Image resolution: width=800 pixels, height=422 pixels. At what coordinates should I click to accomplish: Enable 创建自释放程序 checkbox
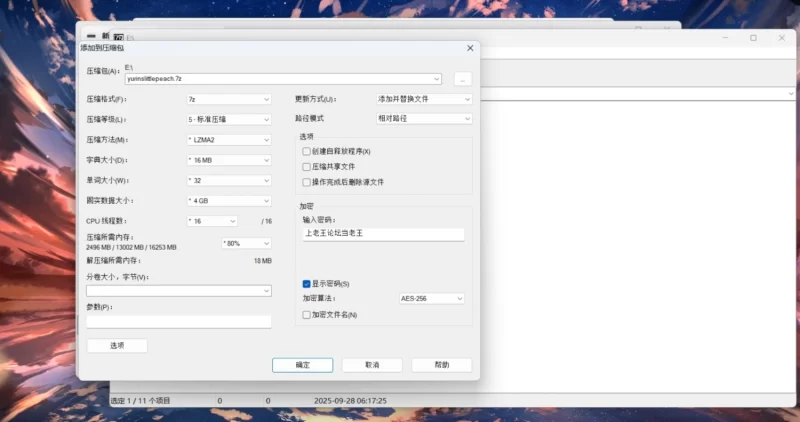click(x=307, y=151)
